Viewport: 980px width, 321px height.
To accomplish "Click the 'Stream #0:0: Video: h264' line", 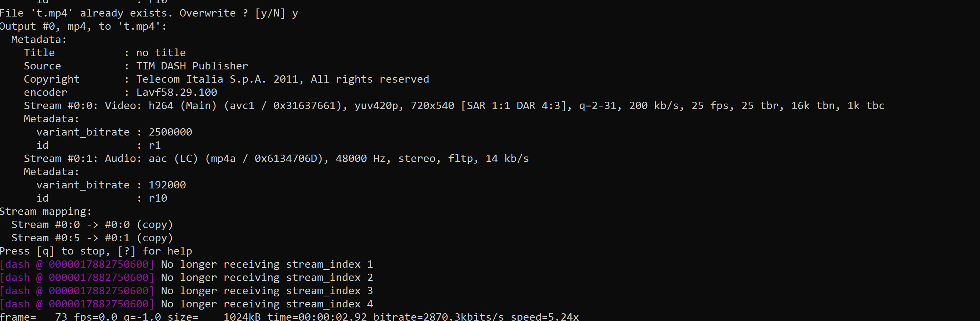I will [453, 106].
